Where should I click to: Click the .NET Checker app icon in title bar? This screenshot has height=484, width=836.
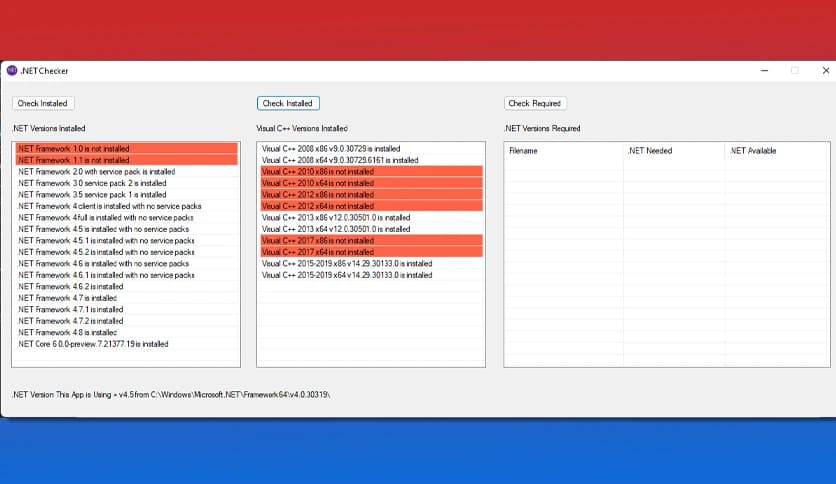coord(12,70)
